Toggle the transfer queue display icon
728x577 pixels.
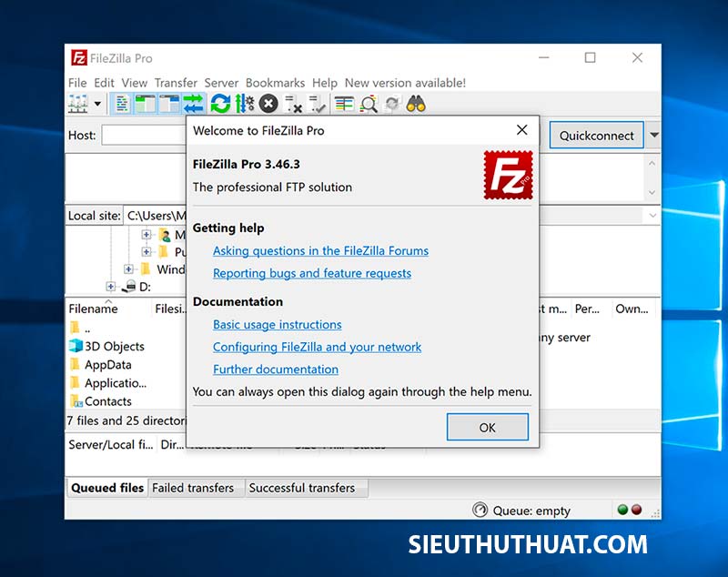pyautogui.click(x=193, y=104)
